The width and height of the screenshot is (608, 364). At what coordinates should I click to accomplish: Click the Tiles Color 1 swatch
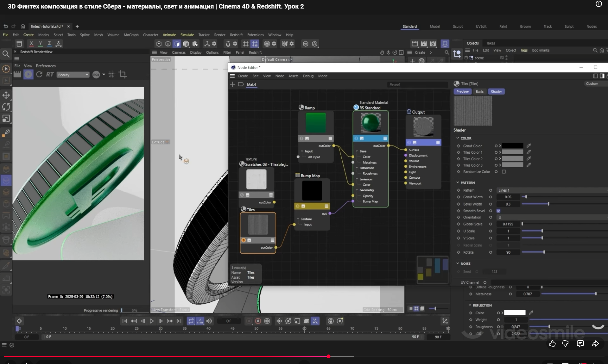pyautogui.click(x=512, y=152)
